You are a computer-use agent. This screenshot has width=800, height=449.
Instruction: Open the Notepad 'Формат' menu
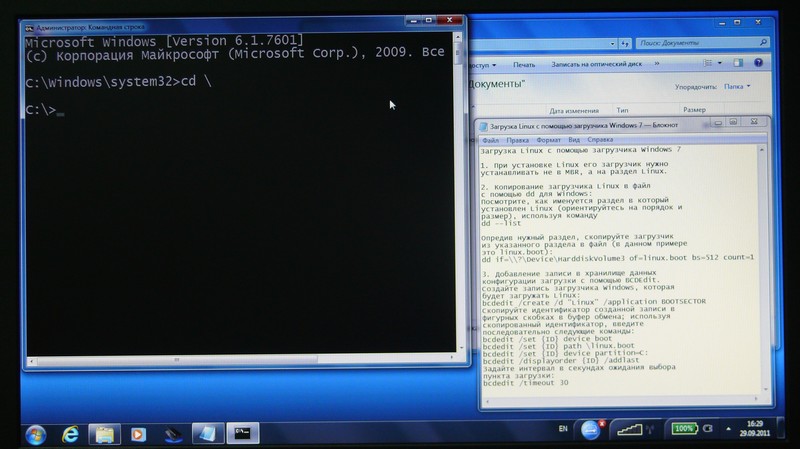click(x=548, y=140)
